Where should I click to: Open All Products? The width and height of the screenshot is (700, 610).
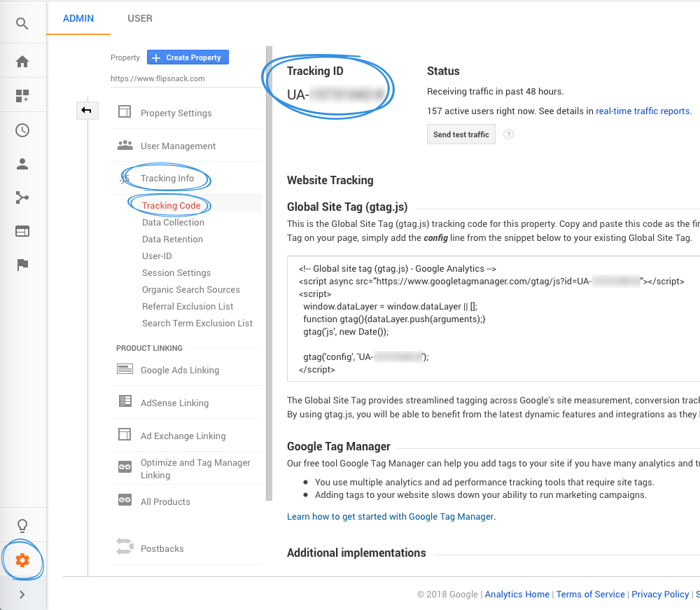coord(165,501)
